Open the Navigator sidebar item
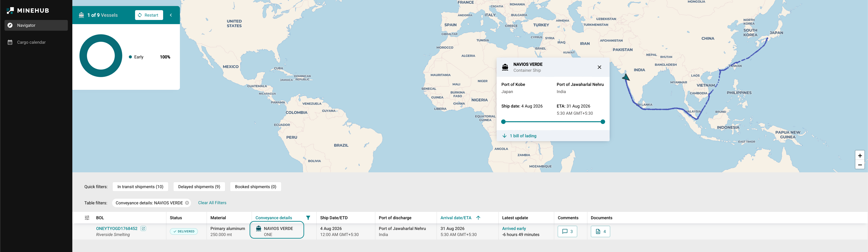This screenshot has width=868, height=252. point(36,25)
